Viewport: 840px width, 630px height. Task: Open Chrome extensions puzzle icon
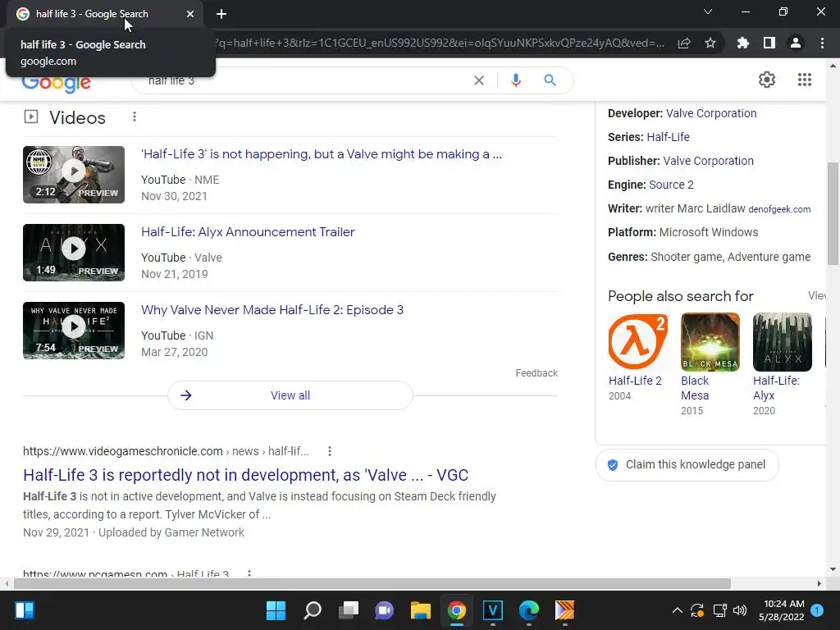[742, 43]
